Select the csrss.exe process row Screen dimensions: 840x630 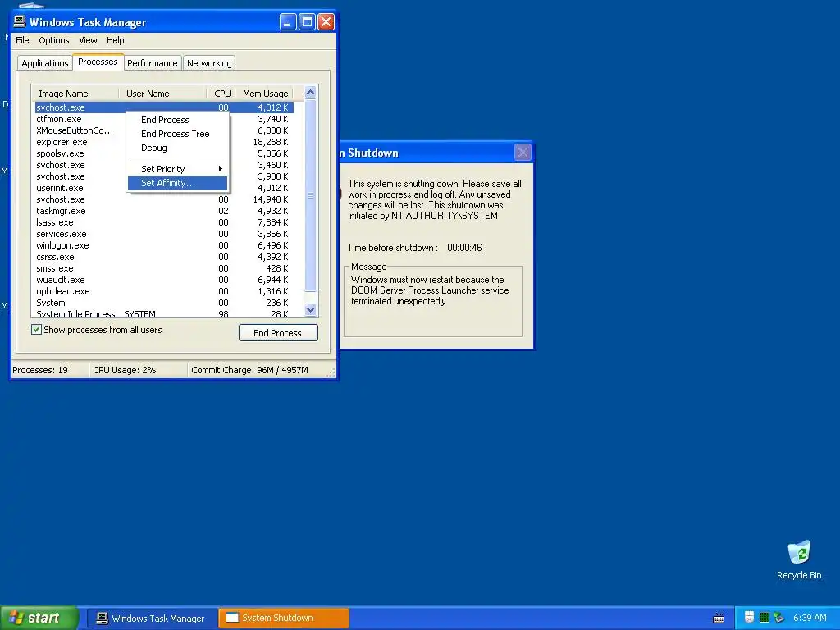pyautogui.click(x=164, y=257)
